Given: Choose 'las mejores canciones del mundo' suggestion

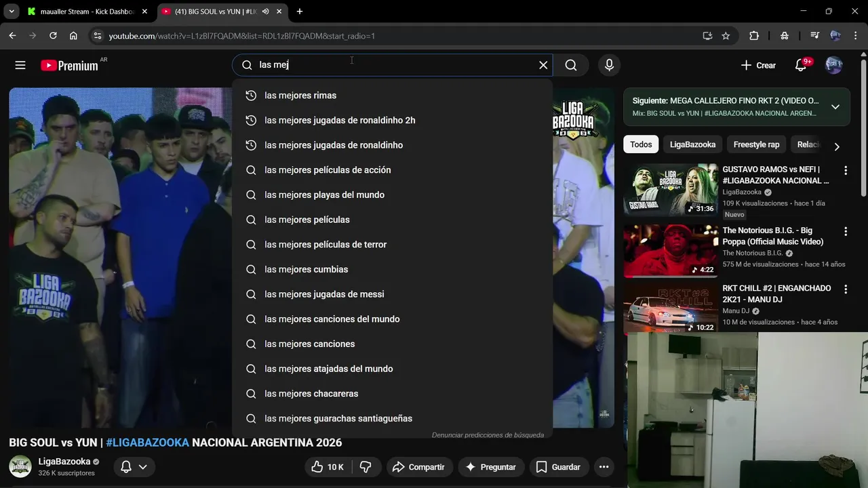Looking at the screenshot, I should coord(392,319).
